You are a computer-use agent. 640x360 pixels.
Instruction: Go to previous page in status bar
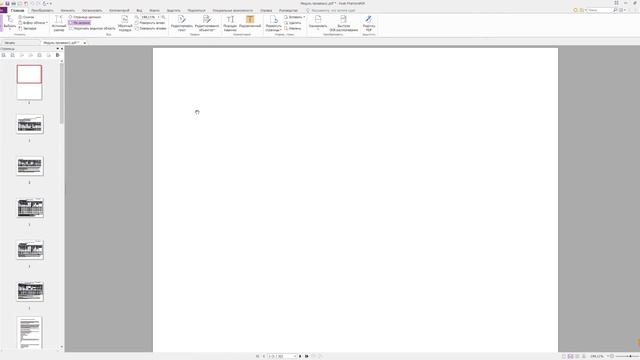(264, 356)
